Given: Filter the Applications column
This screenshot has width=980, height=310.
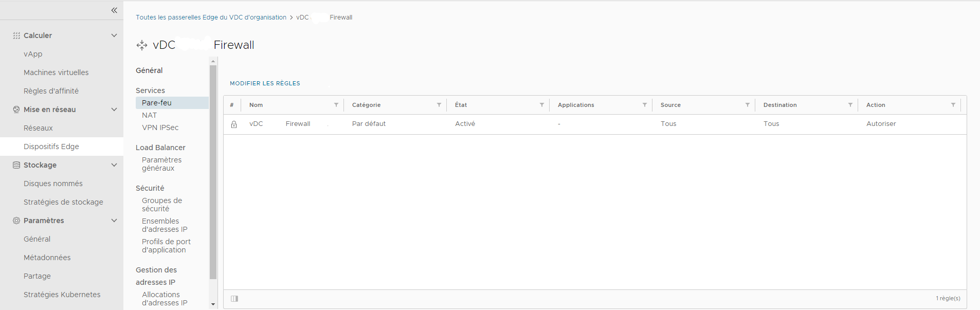Looking at the screenshot, I should point(645,105).
